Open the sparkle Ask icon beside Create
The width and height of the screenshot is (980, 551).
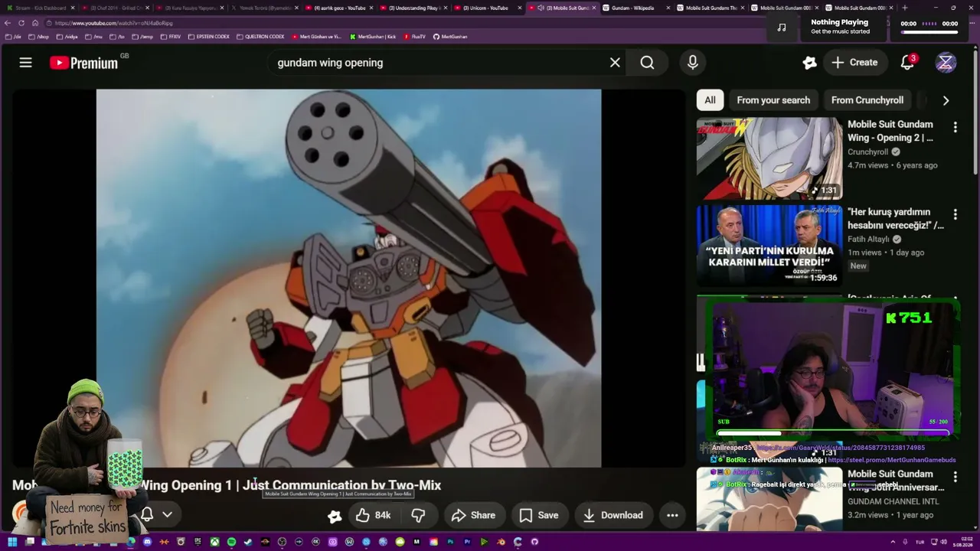click(x=809, y=63)
